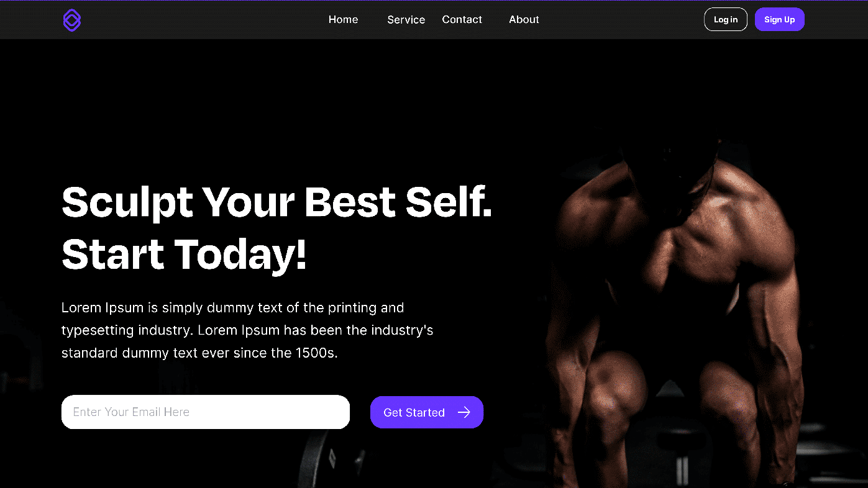Click the line mentioning the 1500s

(x=199, y=353)
